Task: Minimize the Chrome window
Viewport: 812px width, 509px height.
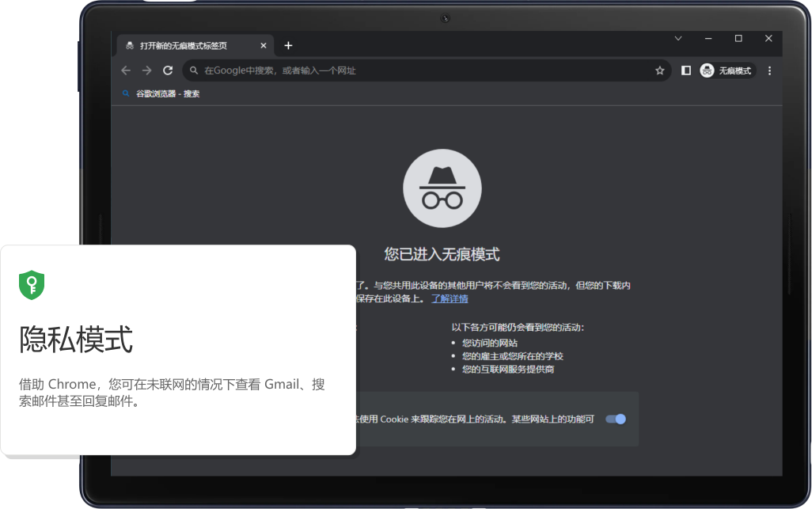Action: (x=708, y=38)
